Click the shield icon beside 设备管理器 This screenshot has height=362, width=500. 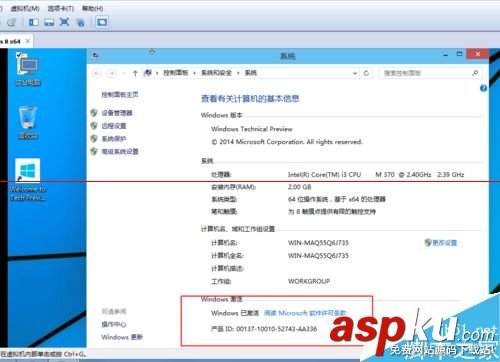(x=94, y=113)
